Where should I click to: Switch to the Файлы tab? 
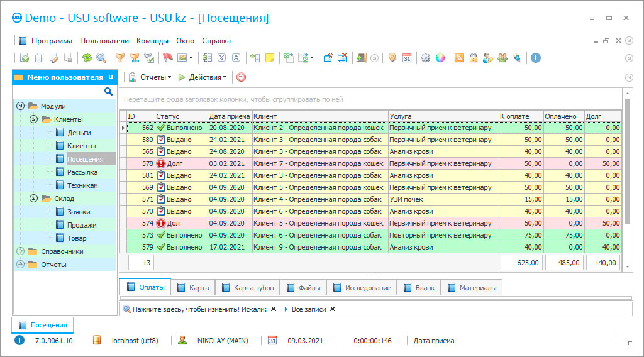tap(304, 288)
